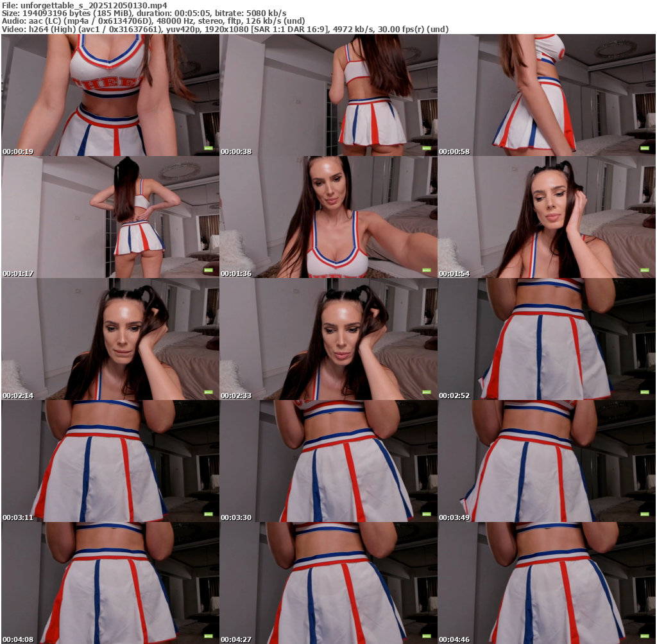The image size is (657, 644).
Task: Select the thumbnail stamped 00:02:52
Action: [547, 339]
